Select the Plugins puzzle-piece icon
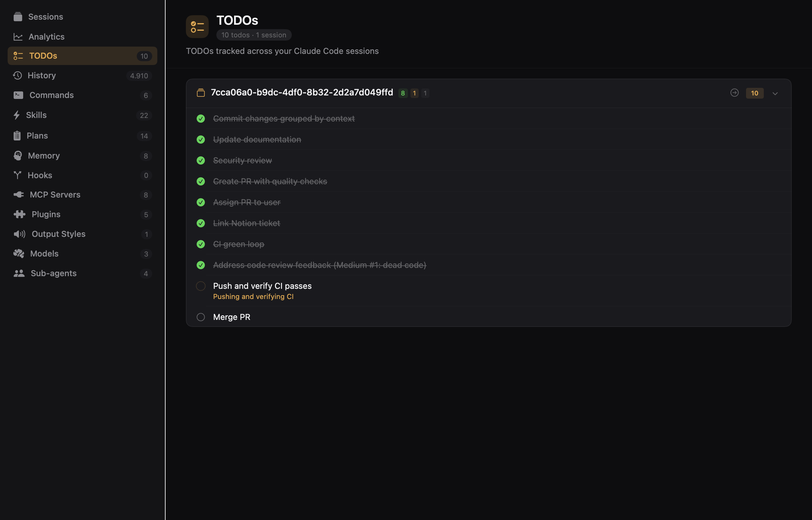Viewport: 812px width, 520px height. [x=20, y=214]
